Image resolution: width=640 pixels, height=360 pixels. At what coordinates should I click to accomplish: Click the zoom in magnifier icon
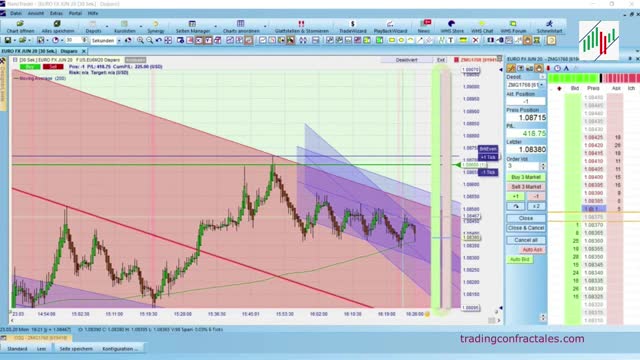coord(140,40)
